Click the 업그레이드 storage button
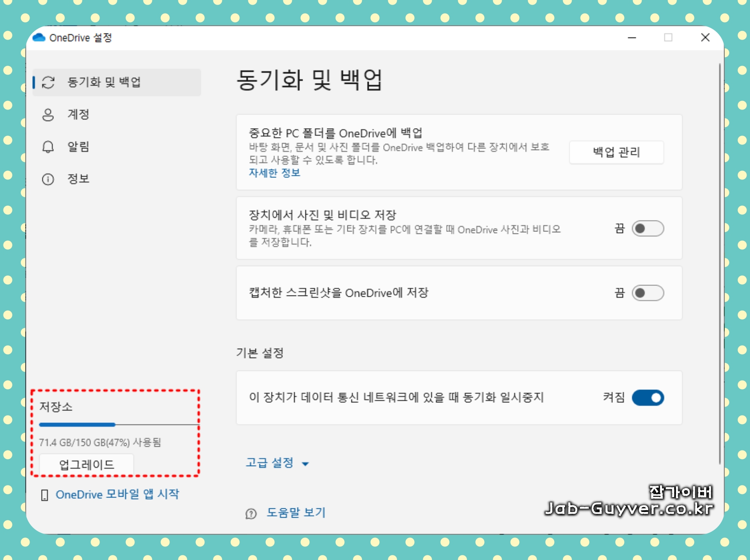The image size is (750, 560). pos(86,464)
